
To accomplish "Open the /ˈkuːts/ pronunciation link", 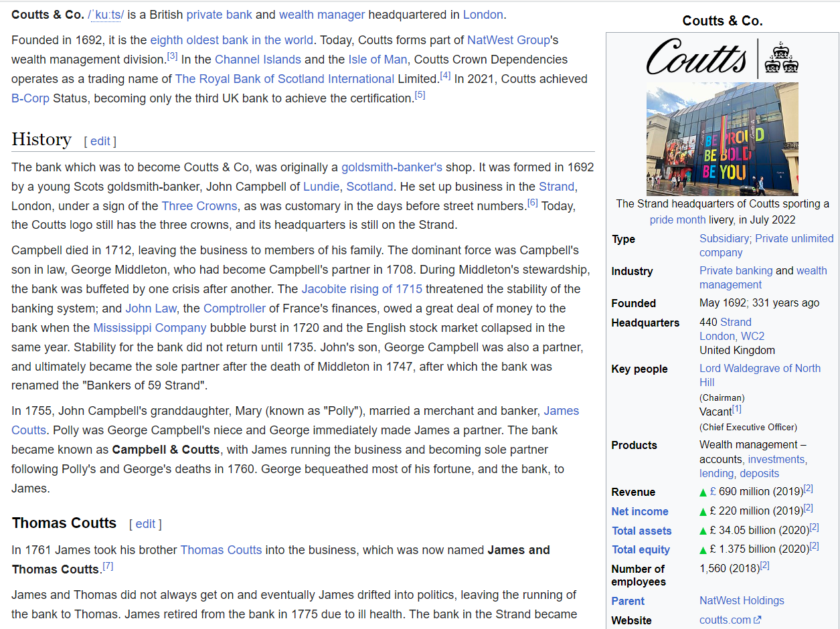I will click(x=106, y=15).
